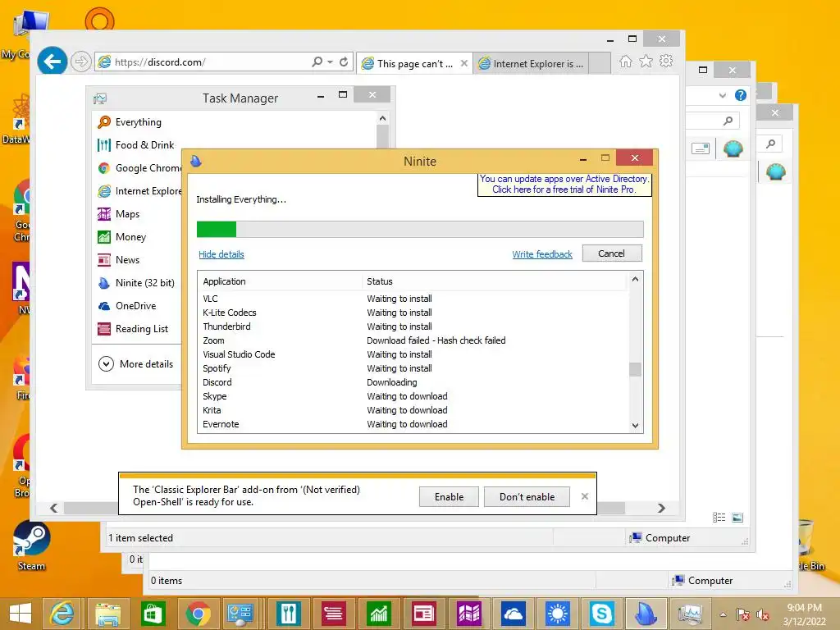The height and width of the screenshot is (630, 840).
Task: Select Money in Task Manager
Action: (x=130, y=237)
